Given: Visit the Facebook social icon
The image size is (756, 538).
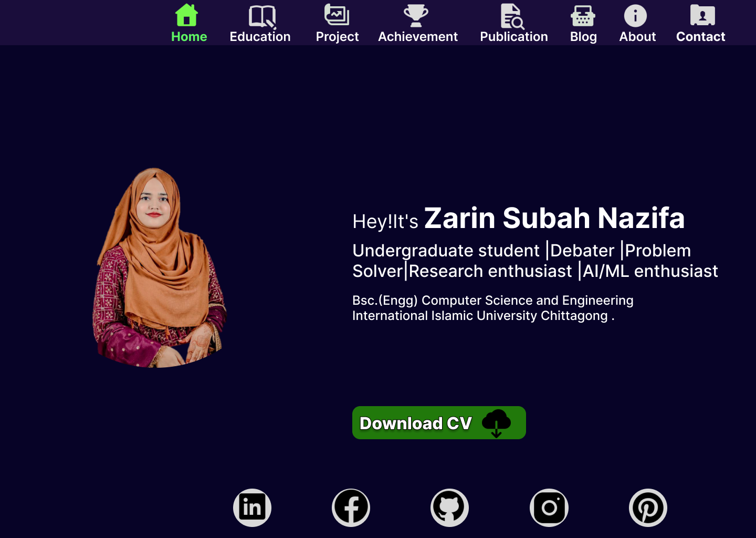Looking at the screenshot, I should (x=351, y=508).
